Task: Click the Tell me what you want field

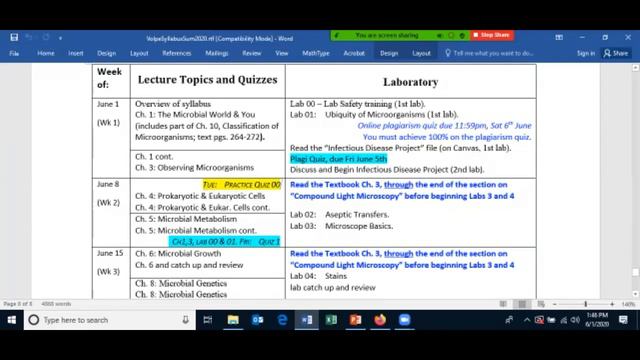Action: pyautogui.click(x=489, y=53)
